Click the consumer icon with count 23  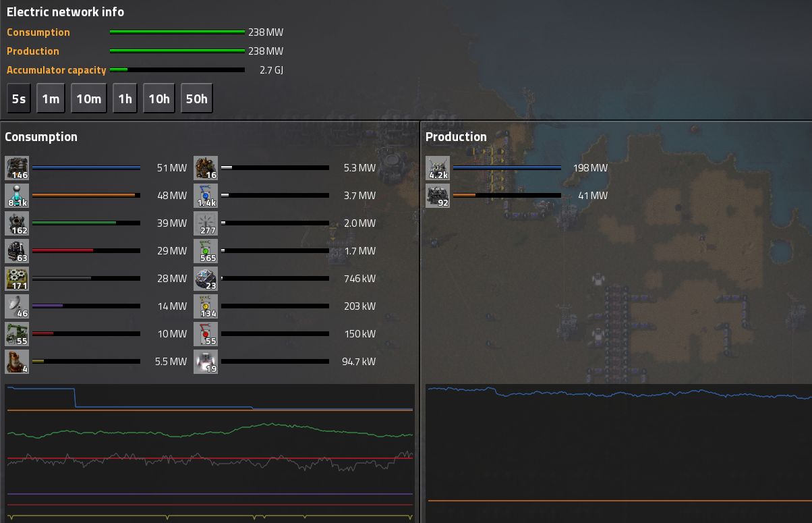pos(206,279)
